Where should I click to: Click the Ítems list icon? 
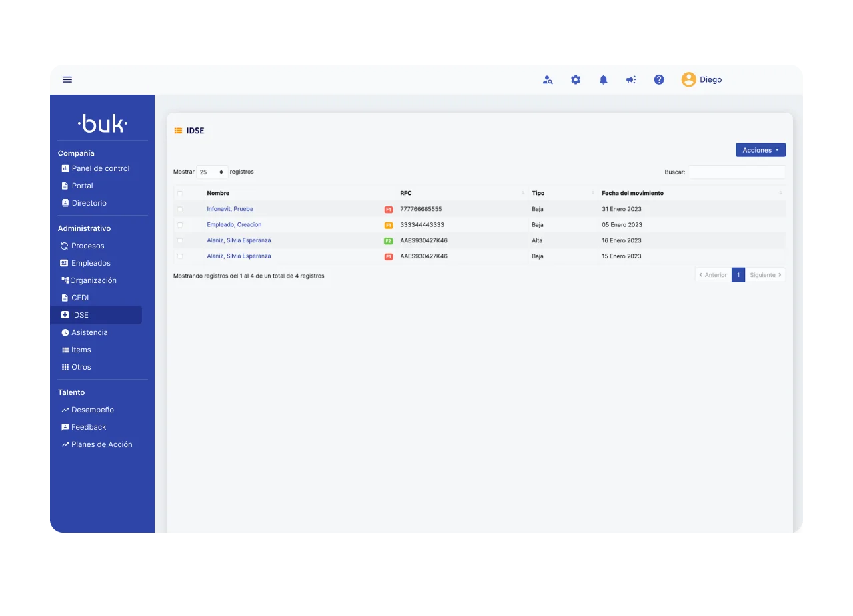click(x=65, y=350)
